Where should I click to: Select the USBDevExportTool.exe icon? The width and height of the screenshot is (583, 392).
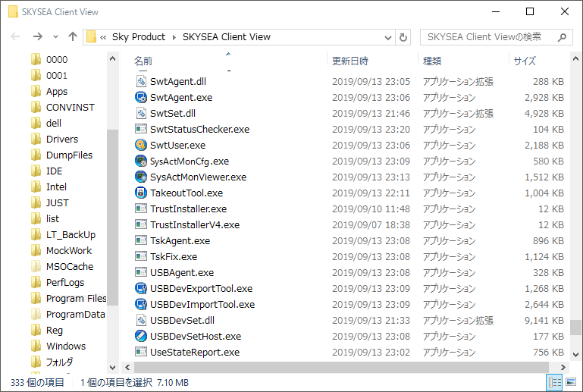pyautogui.click(x=141, y=289)
